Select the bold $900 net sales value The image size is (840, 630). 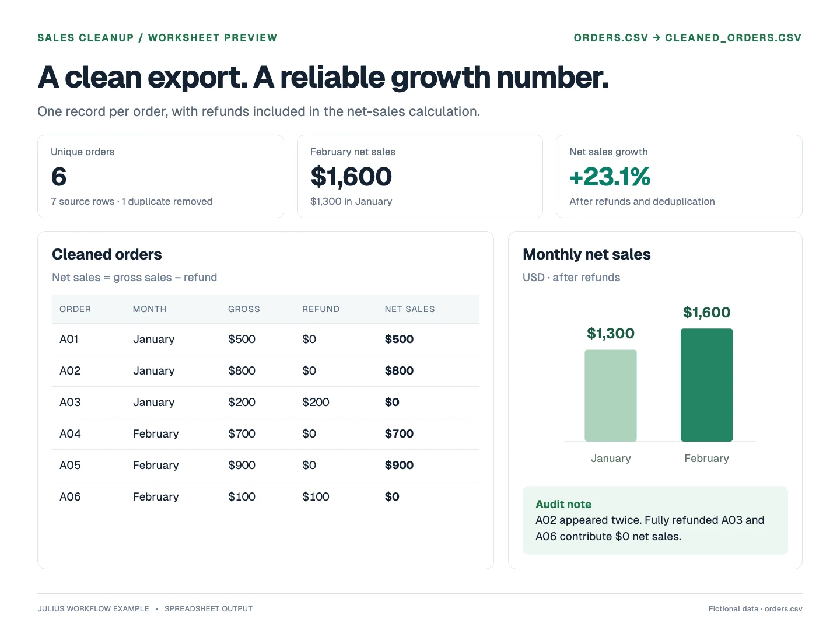[x=399, y=466]
